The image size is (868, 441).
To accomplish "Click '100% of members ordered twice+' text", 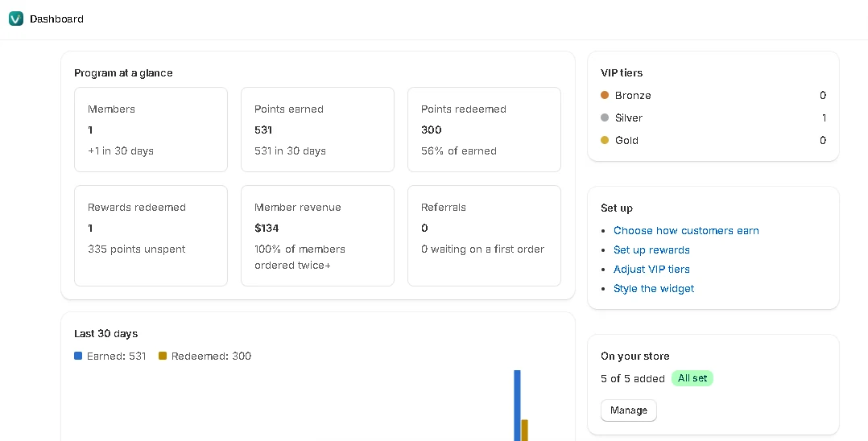I will (x=300, y=258).
